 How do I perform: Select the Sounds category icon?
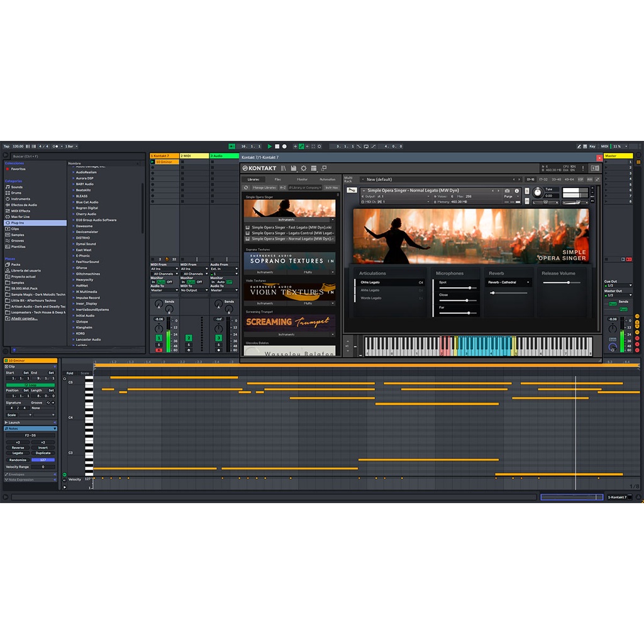(8, 187)
